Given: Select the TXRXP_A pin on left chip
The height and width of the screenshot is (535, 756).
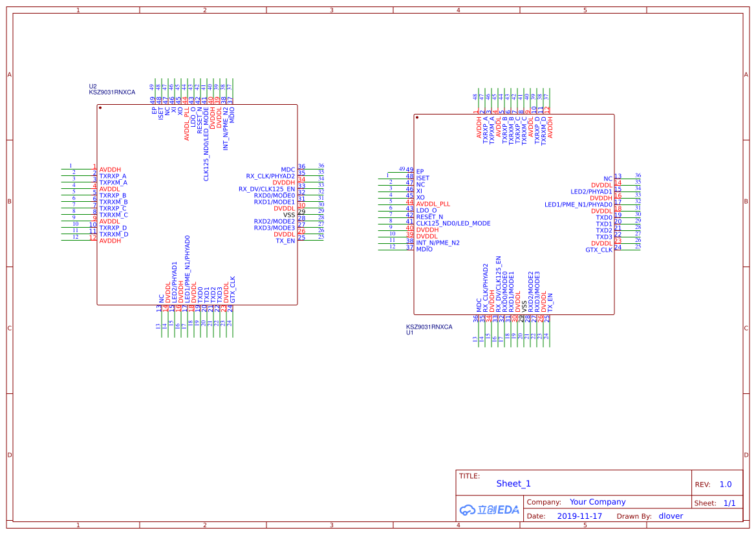Looking at the screenshot, I should click(113, 176).
